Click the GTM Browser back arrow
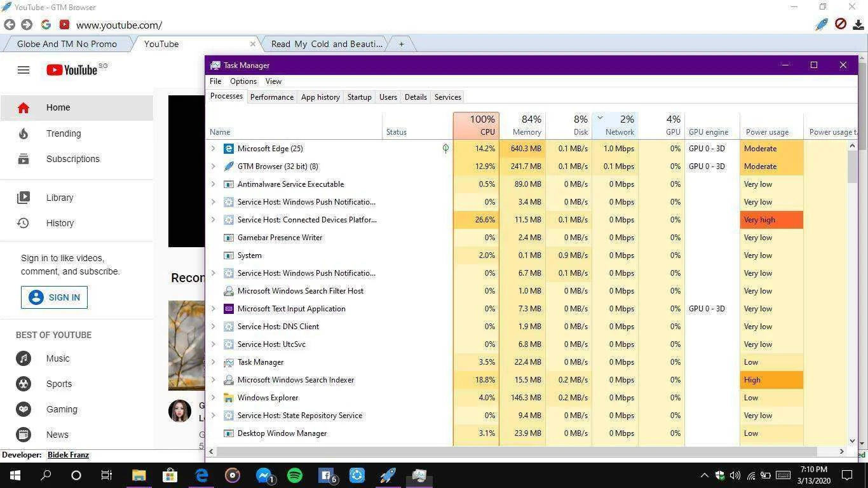The width and height of the screenshot is (868, 488). point(9,25)
